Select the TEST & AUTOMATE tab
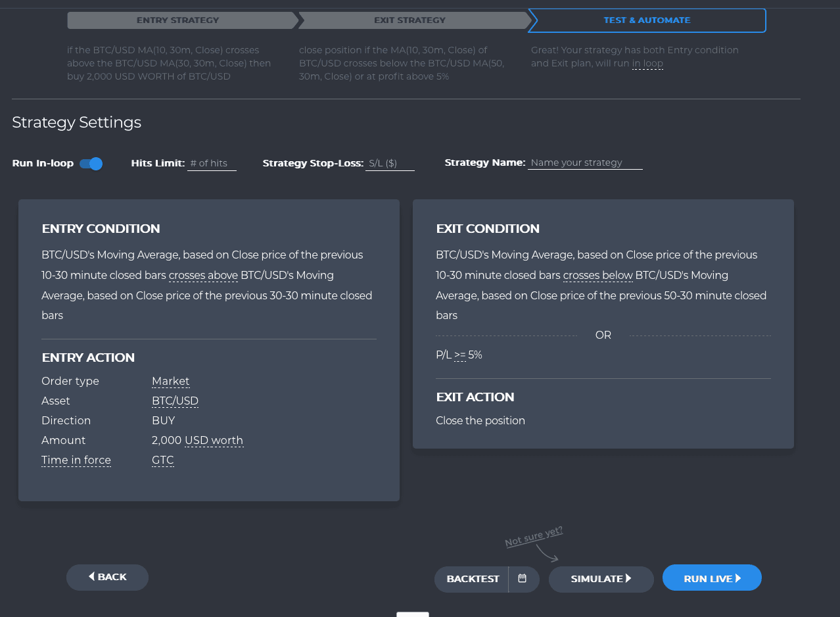Screen dimensions: 840x617 pos(647,20)
